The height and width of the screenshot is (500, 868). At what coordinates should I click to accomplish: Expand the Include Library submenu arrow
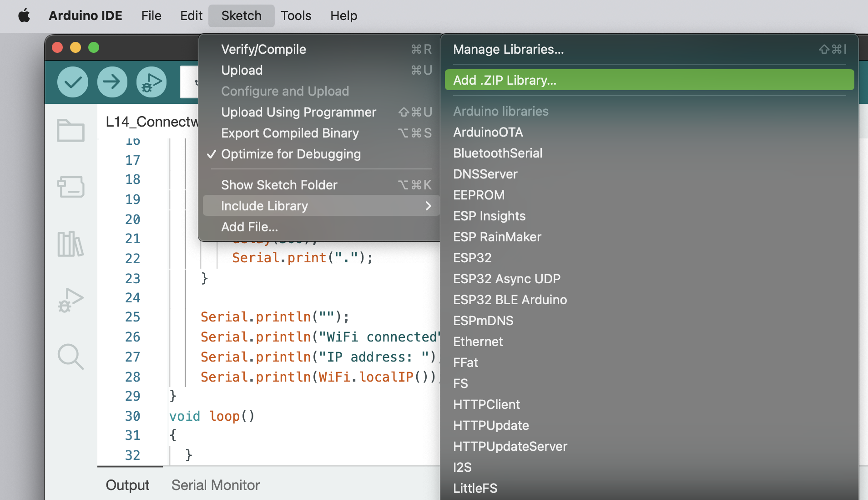428,206
